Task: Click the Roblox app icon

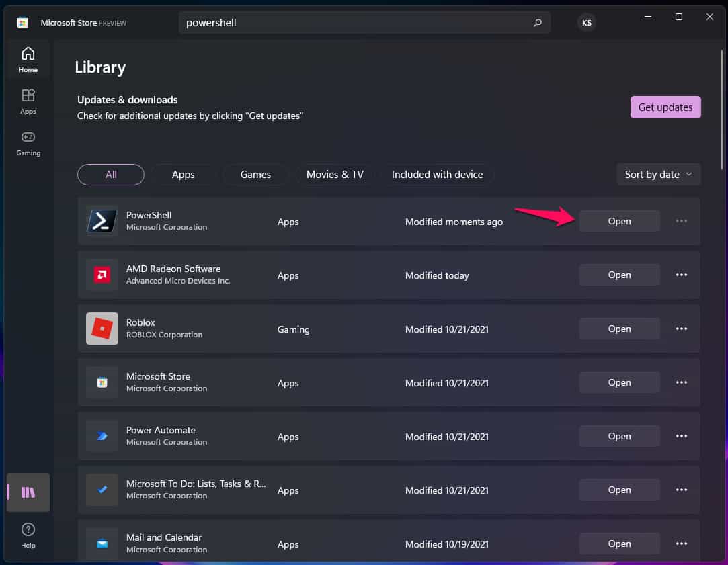Action: (102, 329)
